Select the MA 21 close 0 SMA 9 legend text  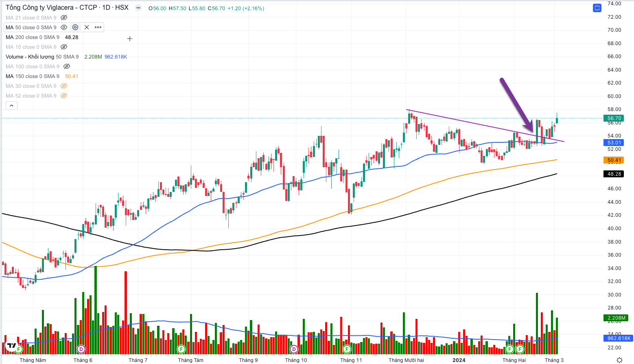click(31, 17)
